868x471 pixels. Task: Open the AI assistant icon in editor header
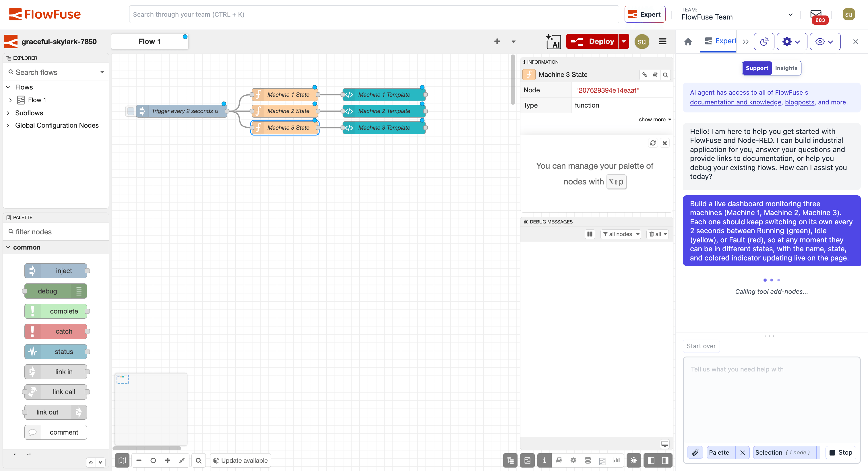(553, 41)
